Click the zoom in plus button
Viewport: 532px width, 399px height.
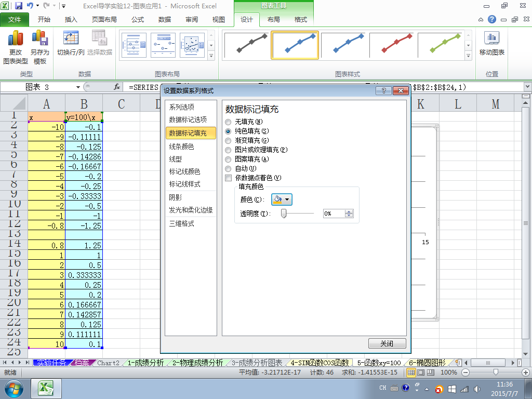(526, 373)
